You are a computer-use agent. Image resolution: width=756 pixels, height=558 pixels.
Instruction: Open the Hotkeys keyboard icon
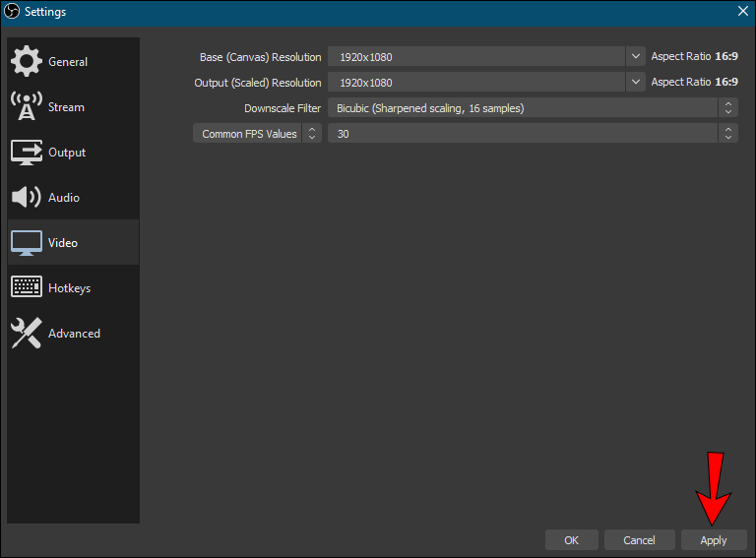coord(26,287)
